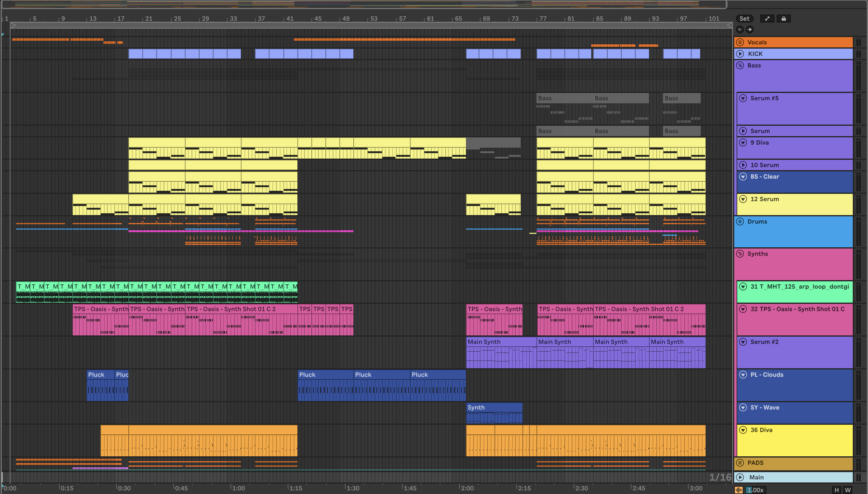Screen dimensions: 868x494
Task: Click bar 49 on the timeline ruler
Action: 345,19
